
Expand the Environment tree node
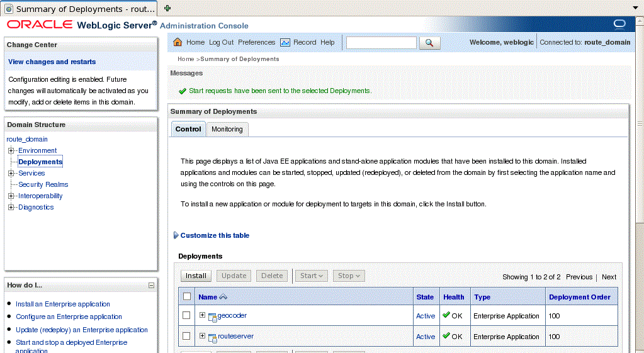[11, 150]
